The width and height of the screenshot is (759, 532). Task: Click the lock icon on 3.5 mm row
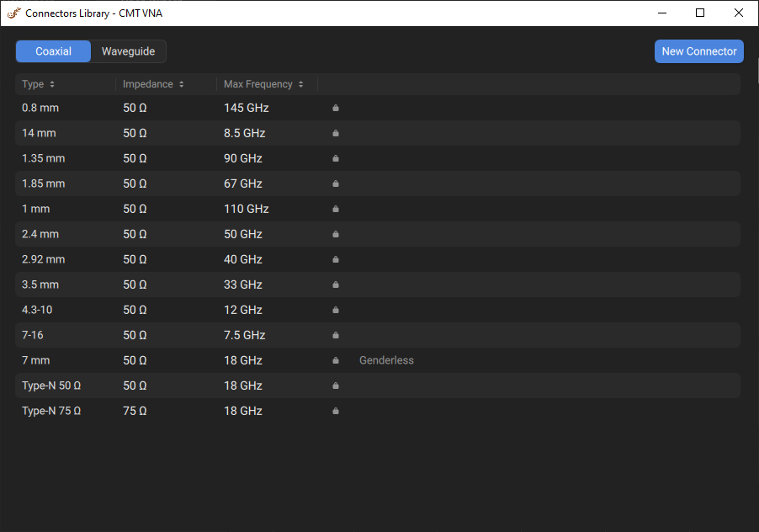tap(336, 285)
